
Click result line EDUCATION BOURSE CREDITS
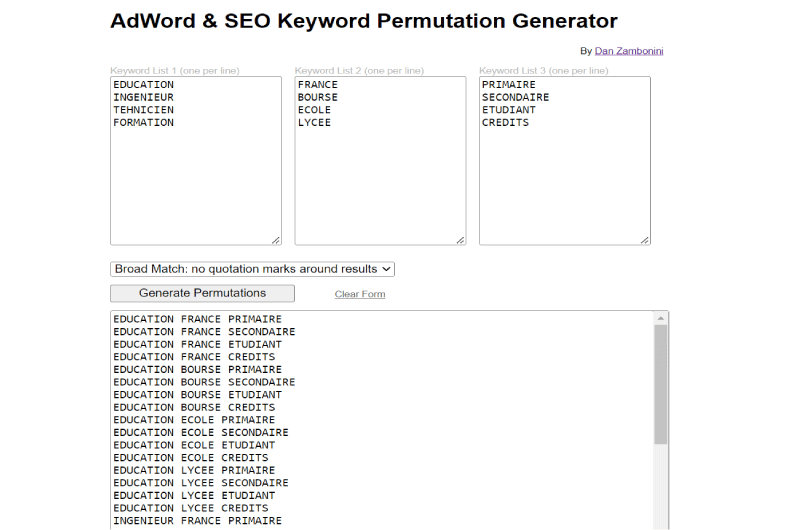click(194, 408)
